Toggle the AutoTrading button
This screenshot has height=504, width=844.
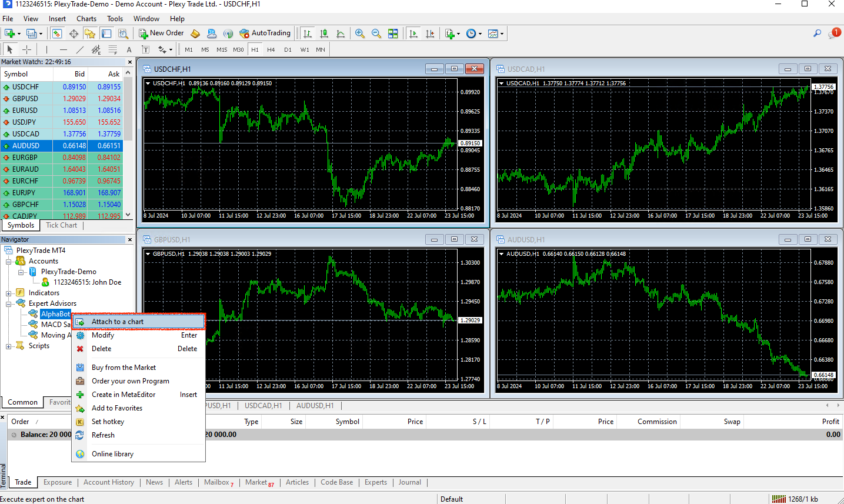(265, 34)
